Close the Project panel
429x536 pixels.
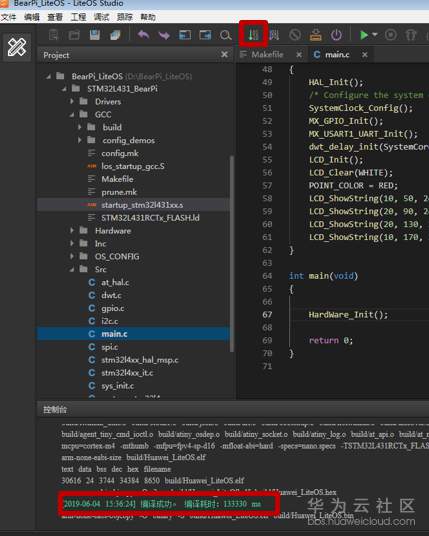tap(225, 55)
